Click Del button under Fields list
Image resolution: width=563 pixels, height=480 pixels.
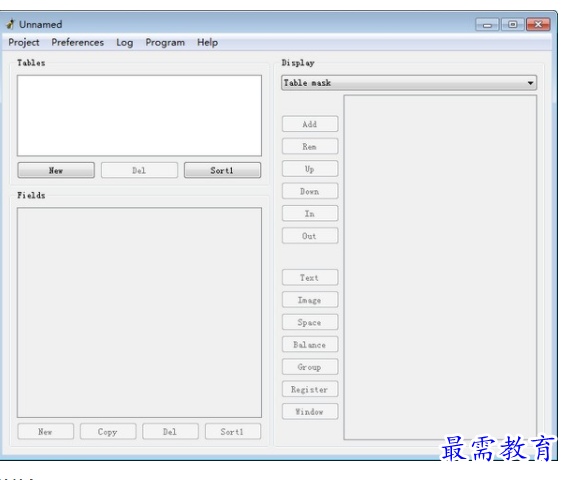170,432
